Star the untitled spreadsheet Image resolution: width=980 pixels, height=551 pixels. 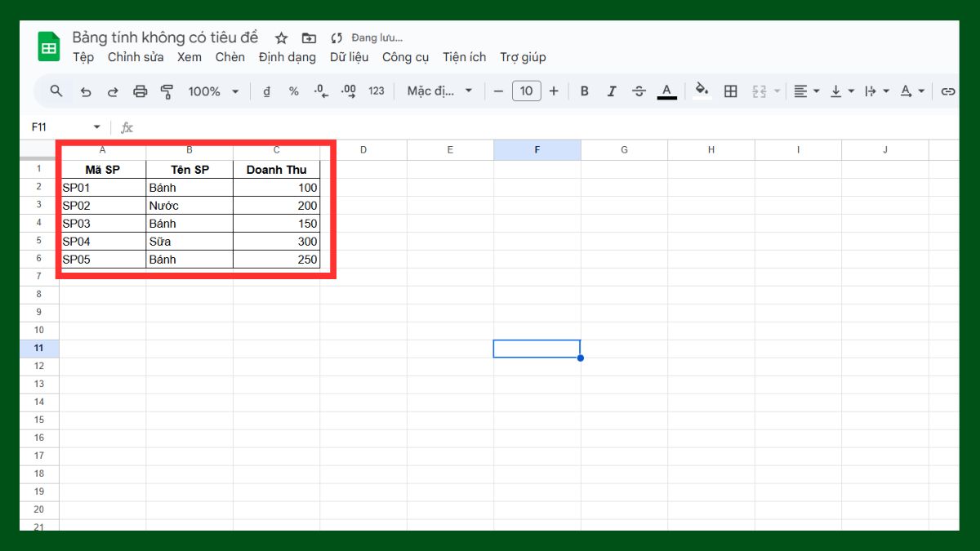click(281, 38)
